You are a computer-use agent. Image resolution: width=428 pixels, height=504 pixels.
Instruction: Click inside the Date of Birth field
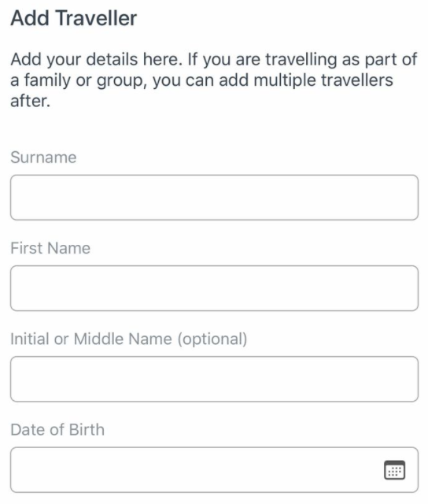214,469
